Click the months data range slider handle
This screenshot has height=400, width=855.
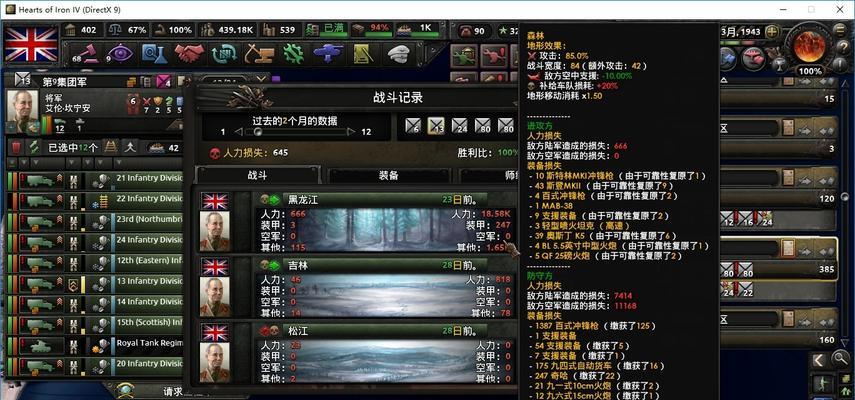[258, 131]
